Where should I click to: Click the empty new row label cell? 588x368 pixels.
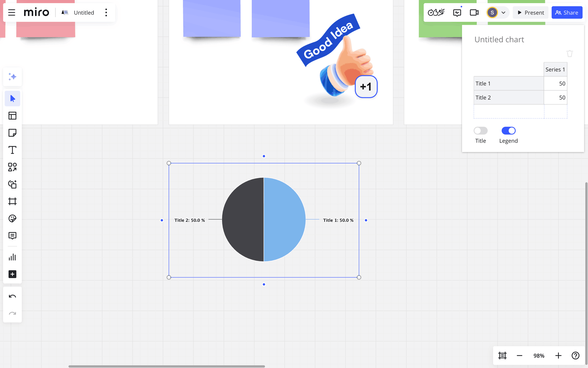(509, 111)
